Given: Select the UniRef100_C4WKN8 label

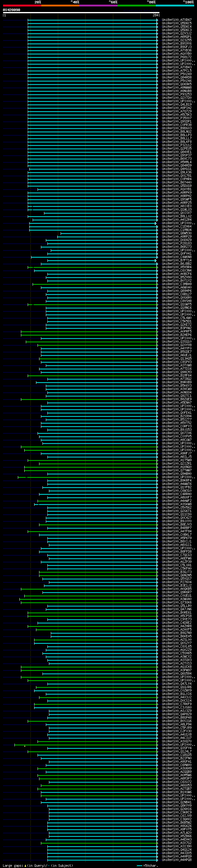Looking at the screenshot, I should (x=176, y=257).
